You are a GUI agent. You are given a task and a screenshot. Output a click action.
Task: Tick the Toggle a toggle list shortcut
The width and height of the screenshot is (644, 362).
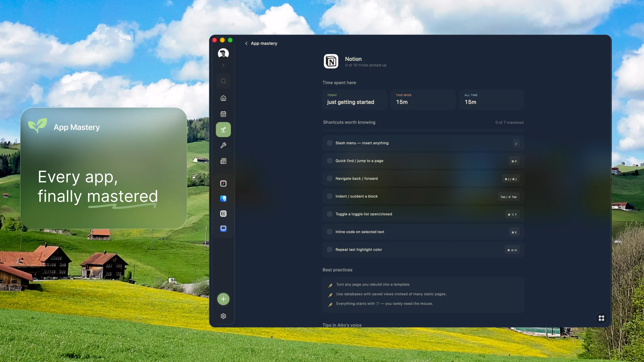330,214
